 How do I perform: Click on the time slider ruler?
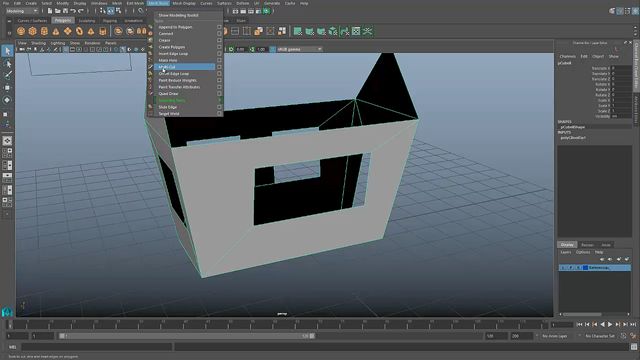coord(278,324)
